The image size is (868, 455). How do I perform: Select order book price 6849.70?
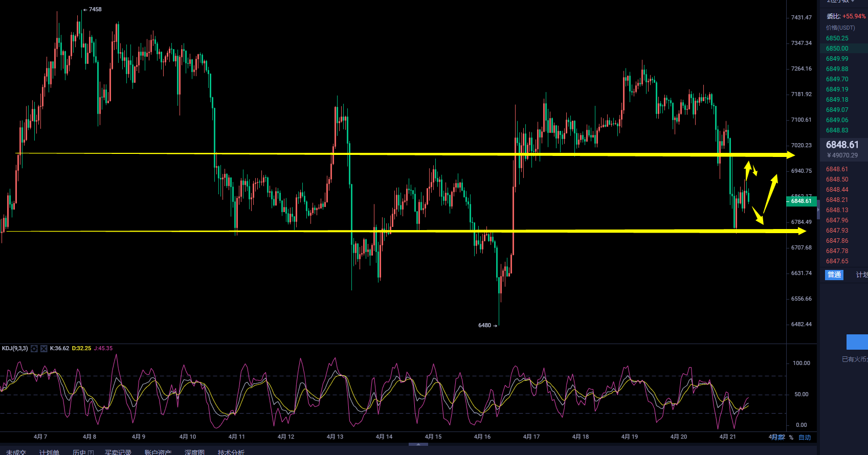pyautogui.click(x=837, y=79)
